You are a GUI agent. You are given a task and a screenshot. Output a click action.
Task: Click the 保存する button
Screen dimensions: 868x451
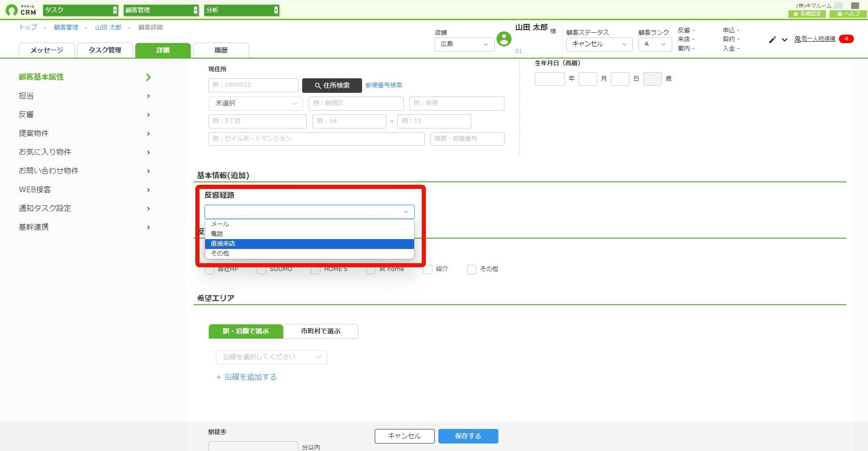point(468,436)
